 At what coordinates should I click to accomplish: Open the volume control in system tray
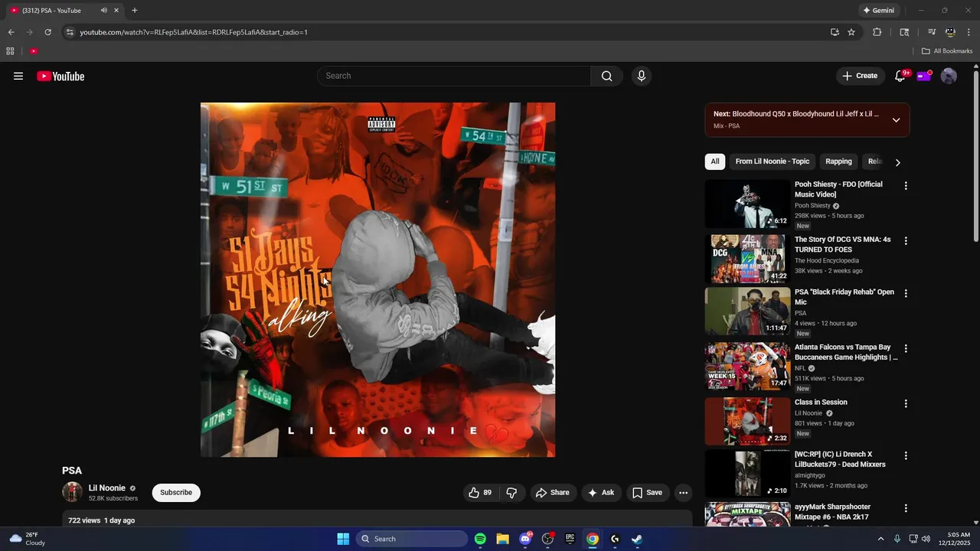pyautogui.click(x=926, y=539)
